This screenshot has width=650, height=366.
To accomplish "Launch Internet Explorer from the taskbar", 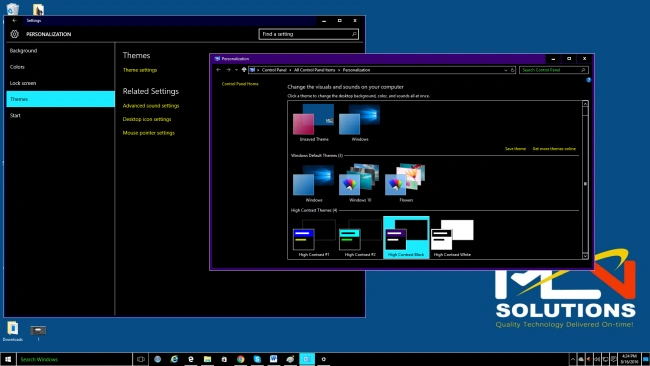I will click(174, 359).
